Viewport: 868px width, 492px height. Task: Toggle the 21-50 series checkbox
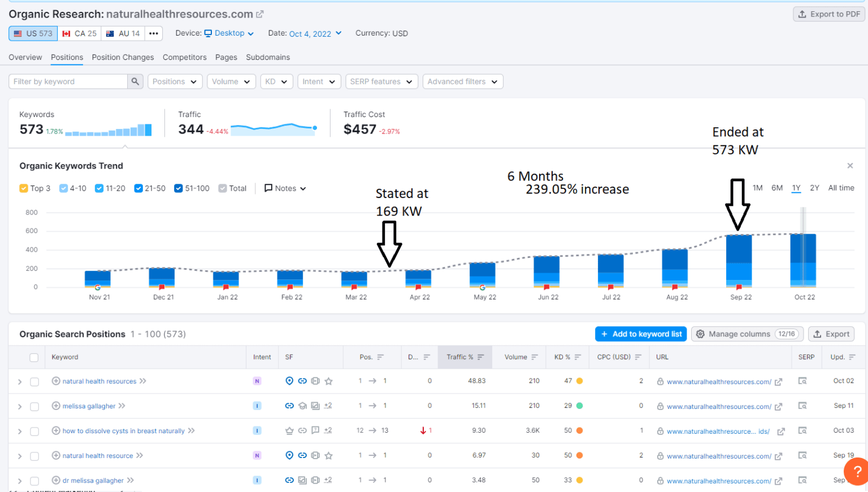pos(138,188)
